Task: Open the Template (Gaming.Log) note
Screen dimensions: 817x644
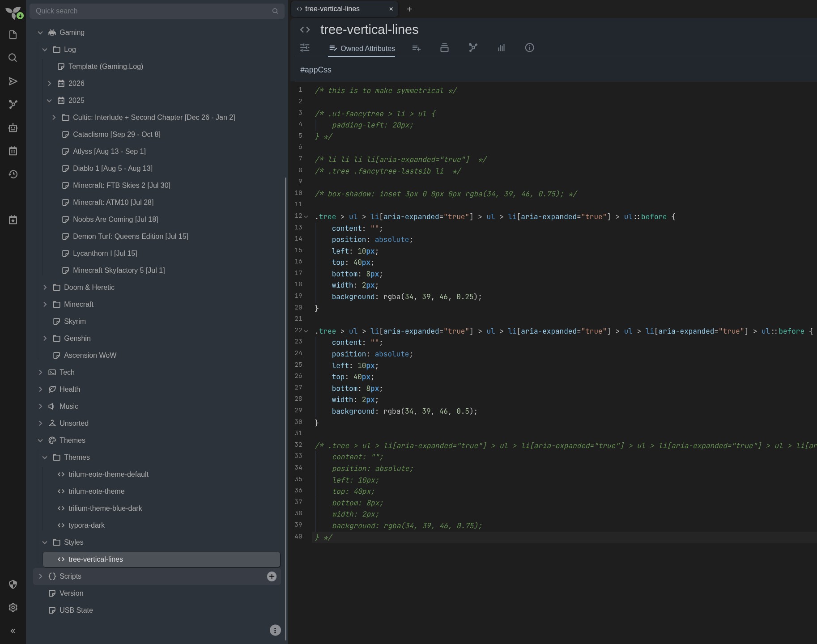Action: click(x=106, y=67)
